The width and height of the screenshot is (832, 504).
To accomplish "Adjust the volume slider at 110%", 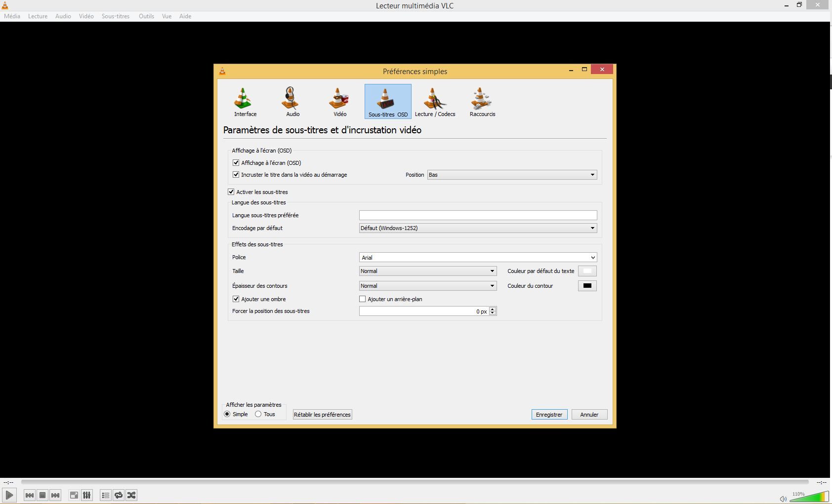I will click(x=809, y=497).
